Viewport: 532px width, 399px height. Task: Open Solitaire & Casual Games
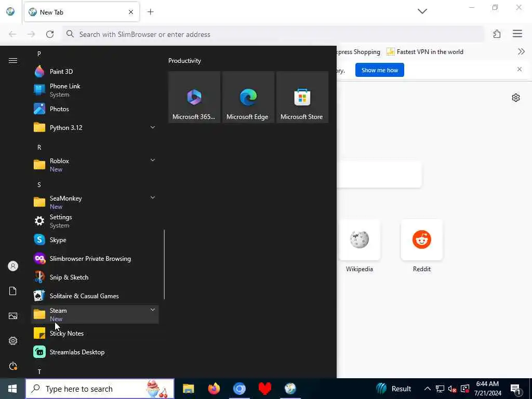click(95, 296)
